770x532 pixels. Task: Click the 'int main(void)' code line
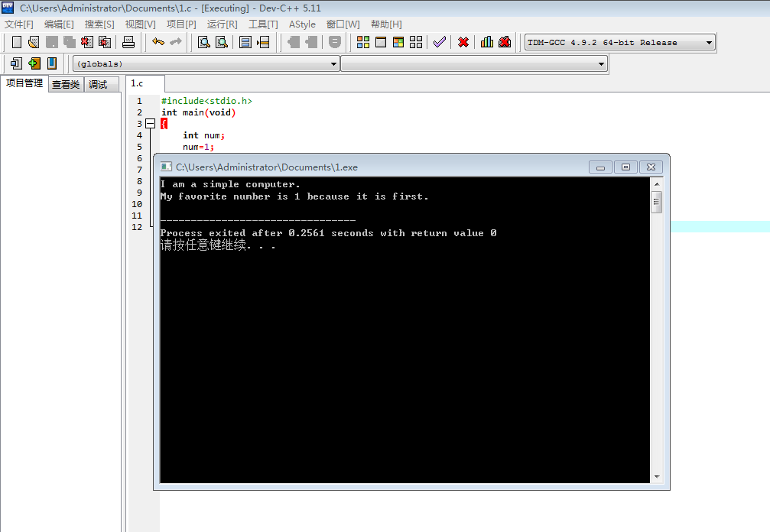pos(198,112)
